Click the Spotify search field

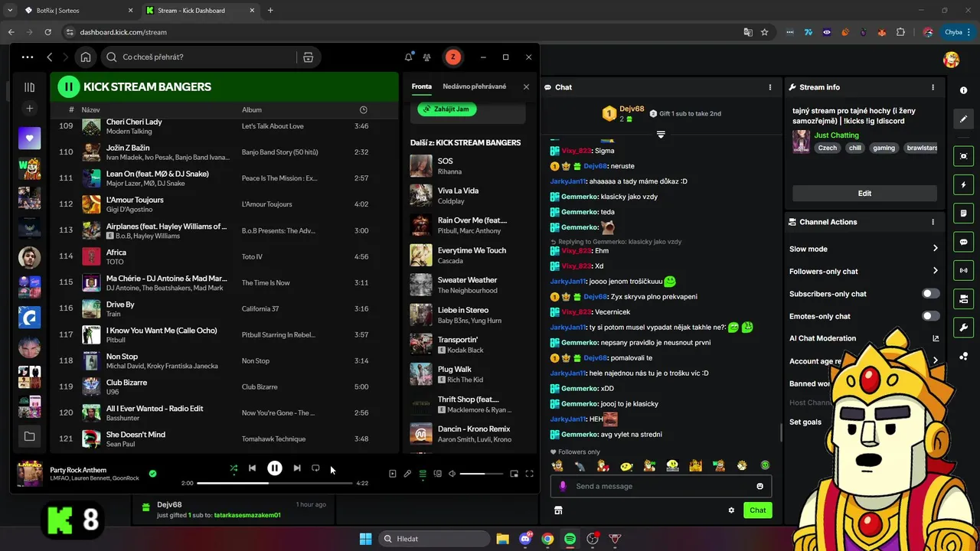[x=199, y=57]
